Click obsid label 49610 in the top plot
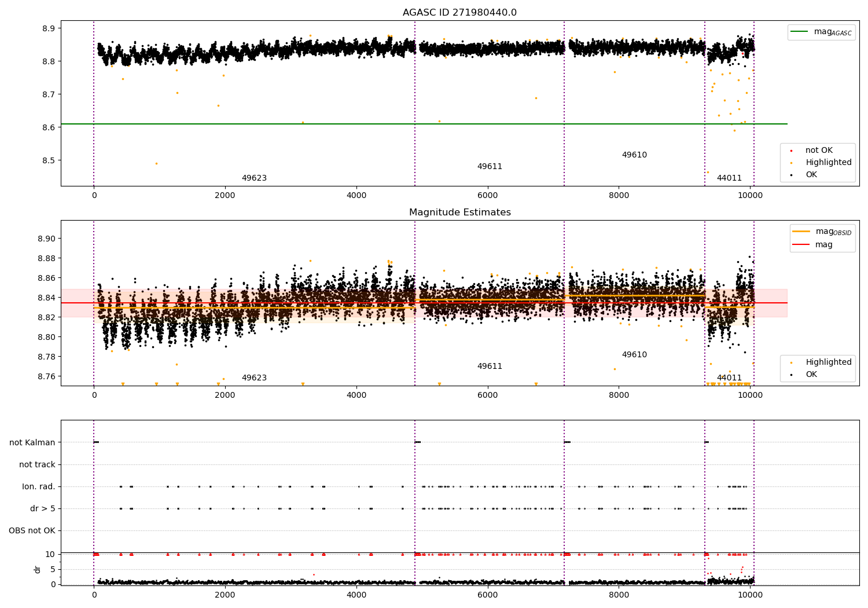Screen dimensions: 868x608 634,155
